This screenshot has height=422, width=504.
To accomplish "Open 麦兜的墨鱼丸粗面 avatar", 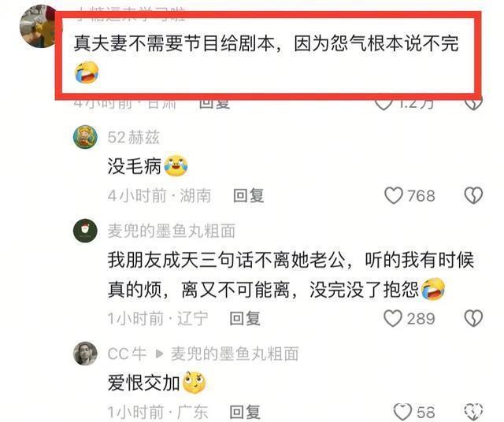I will coord(85,231).
